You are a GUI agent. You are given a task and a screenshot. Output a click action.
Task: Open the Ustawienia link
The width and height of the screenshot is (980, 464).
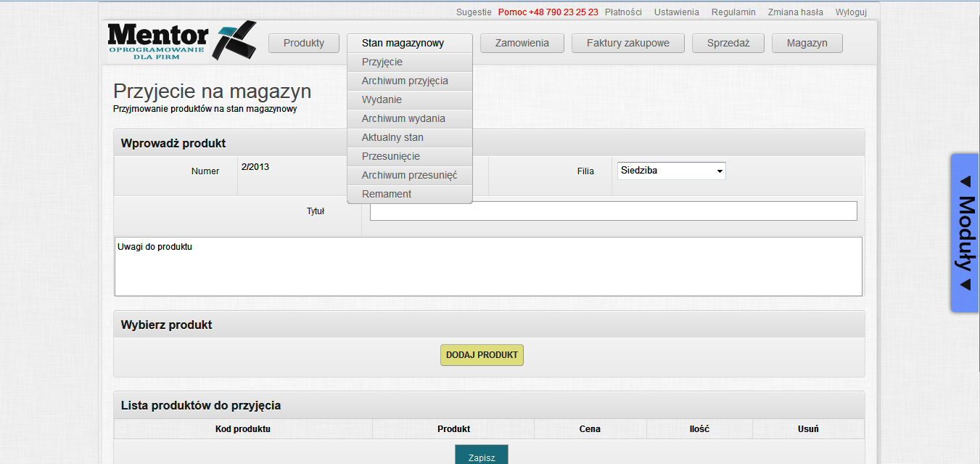[676, 12]
